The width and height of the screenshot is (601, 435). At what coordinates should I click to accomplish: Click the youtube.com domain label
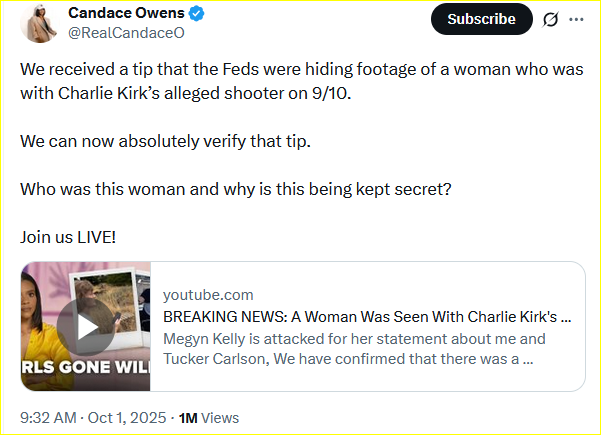208,295
